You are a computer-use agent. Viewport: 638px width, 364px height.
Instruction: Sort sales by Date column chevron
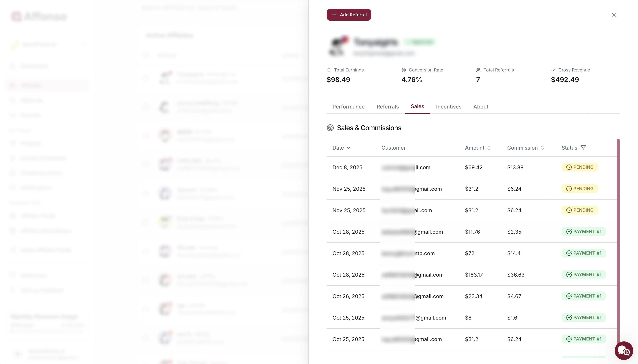pyautogui.click(x=348, y=148)
